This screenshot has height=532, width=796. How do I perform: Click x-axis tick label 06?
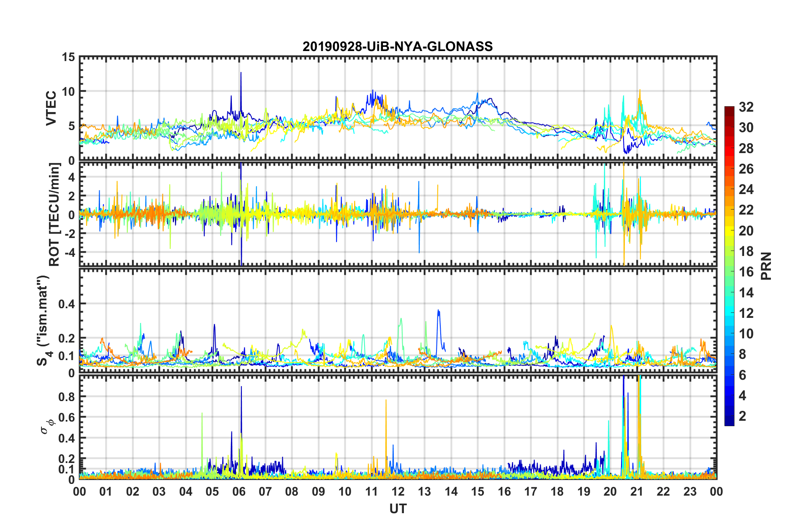pyautogui.click(x=239, y=491)
